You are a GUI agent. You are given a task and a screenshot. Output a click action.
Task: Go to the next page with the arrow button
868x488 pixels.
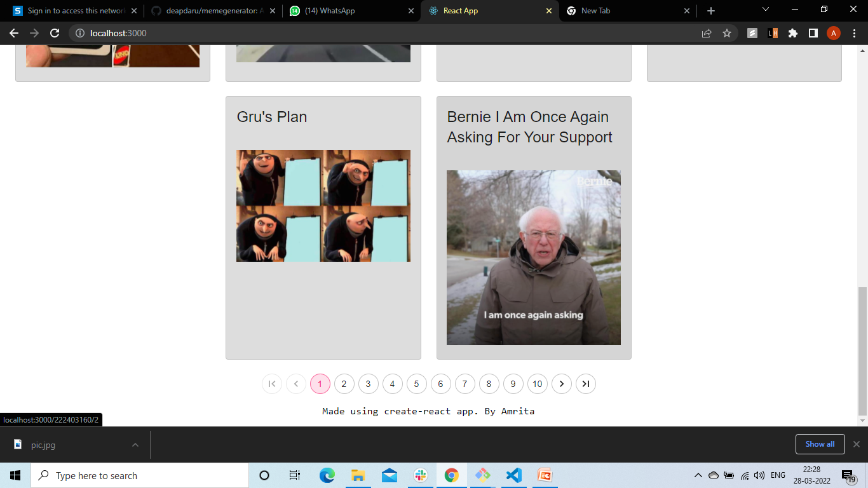562,384
